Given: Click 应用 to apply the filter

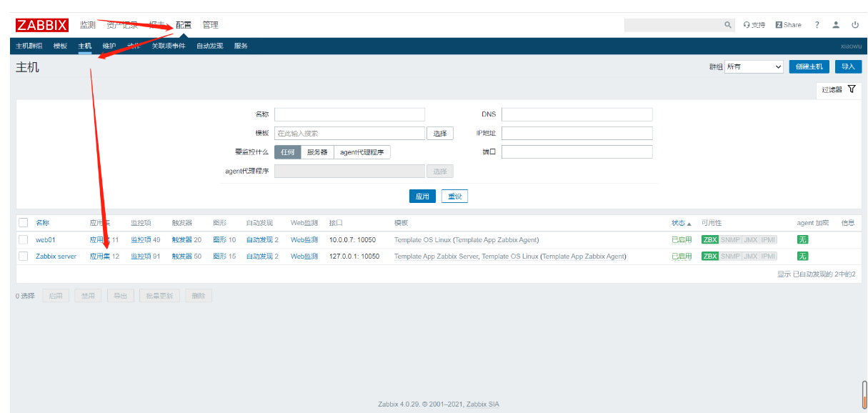Looking at the screenshot, I should [x=422, y=196].
